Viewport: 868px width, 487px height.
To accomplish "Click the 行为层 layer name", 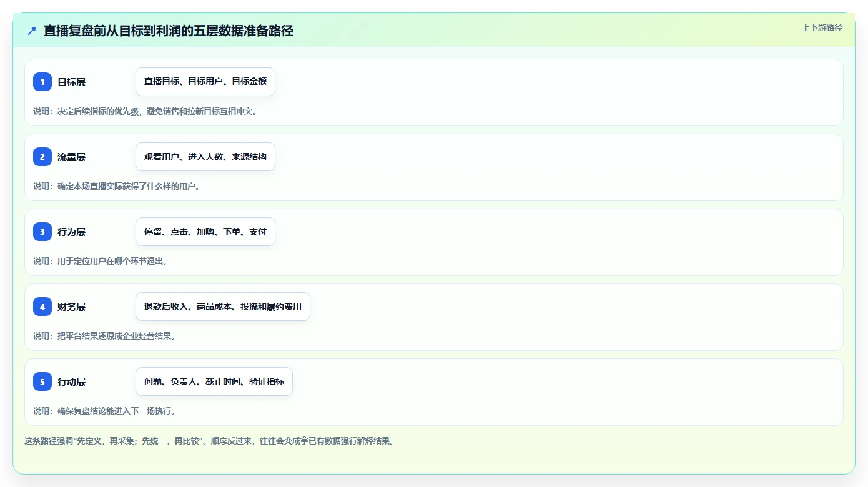I will pyautogui.click(x=71, y=232).
